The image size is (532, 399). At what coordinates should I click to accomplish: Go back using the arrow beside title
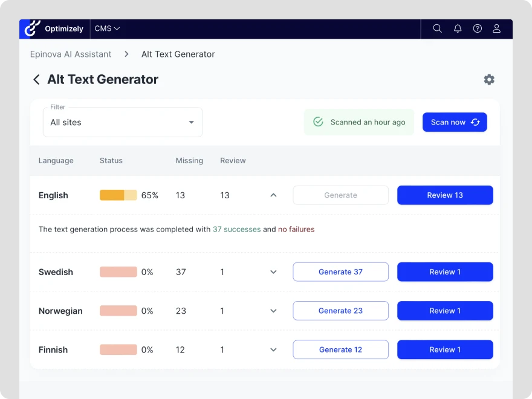(x=36, y=80)
